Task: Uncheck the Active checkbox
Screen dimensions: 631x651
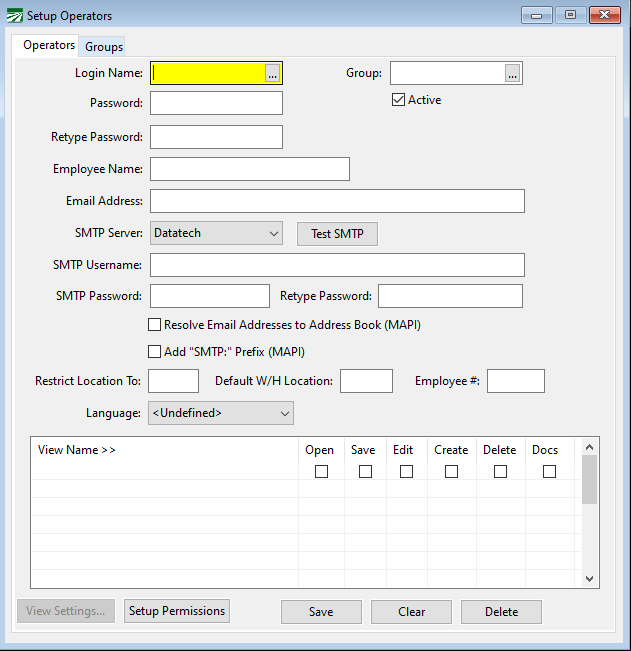Action: click(x=398, y=100)
